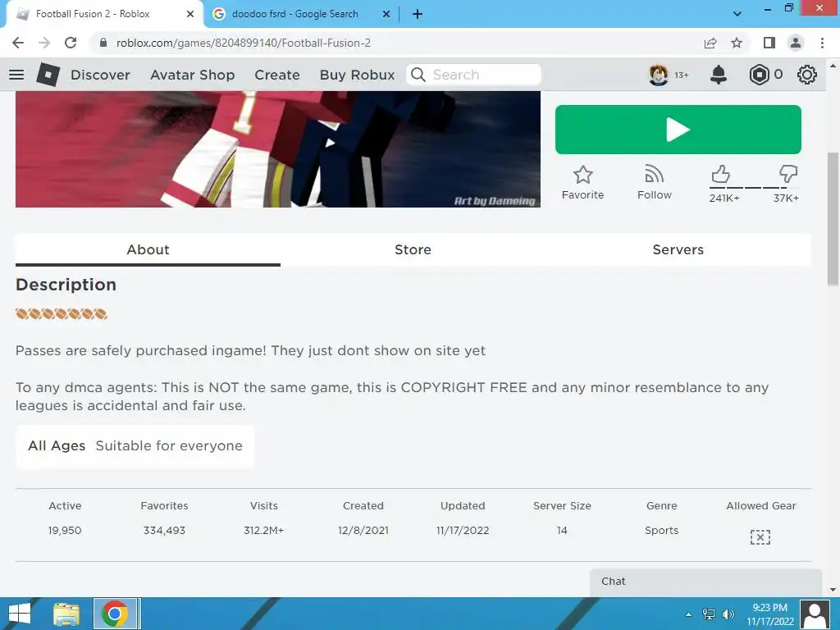Open the notifications bell
The width and height of the screenshot is (840, 630).
pos(719,75)
